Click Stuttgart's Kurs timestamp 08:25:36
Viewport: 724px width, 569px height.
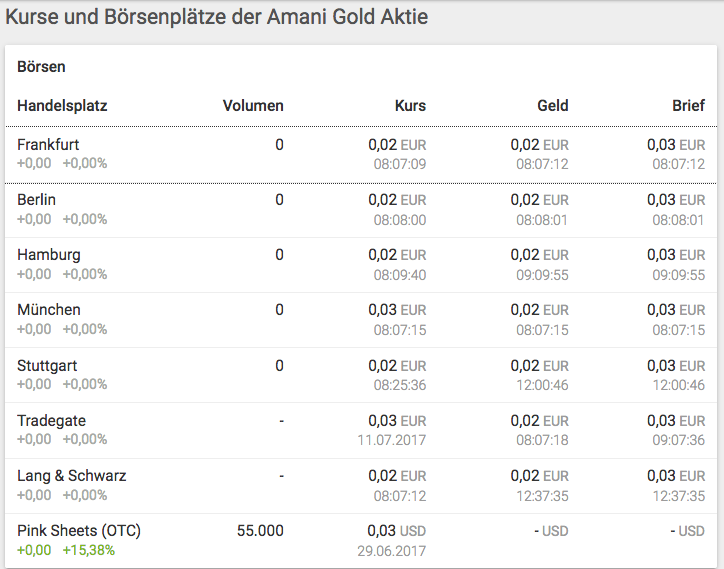[x=400, y=385]
